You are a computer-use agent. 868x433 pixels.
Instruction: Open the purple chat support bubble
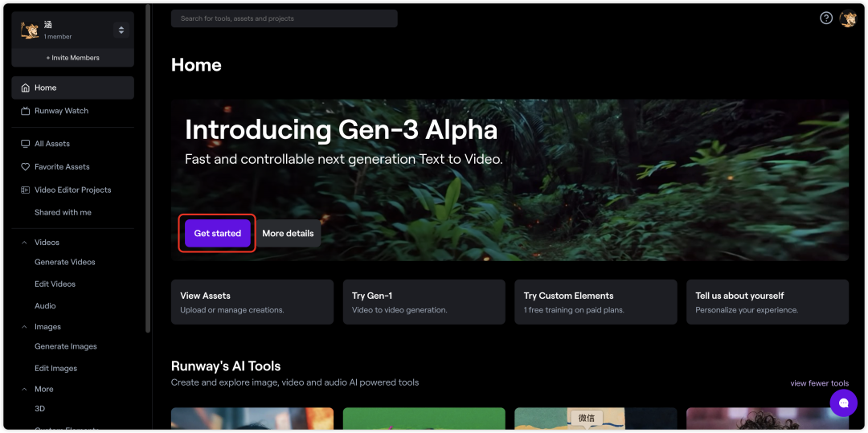click(x=844, y=403)
